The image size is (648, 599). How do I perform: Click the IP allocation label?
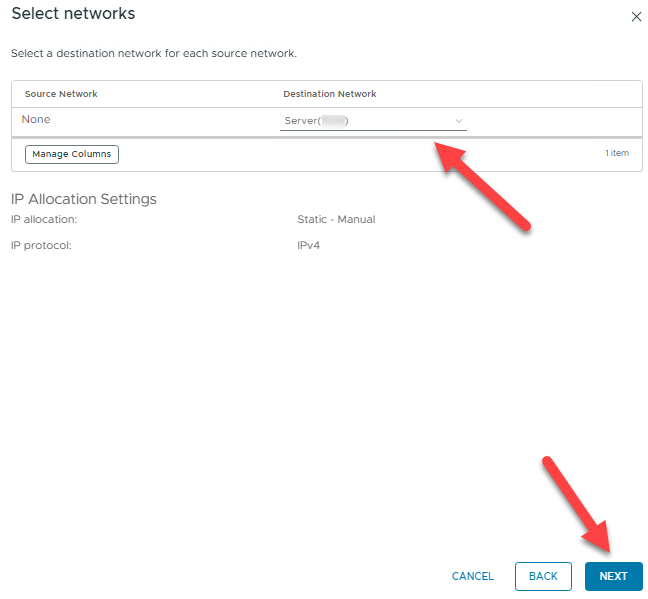[x=44, y=219]
